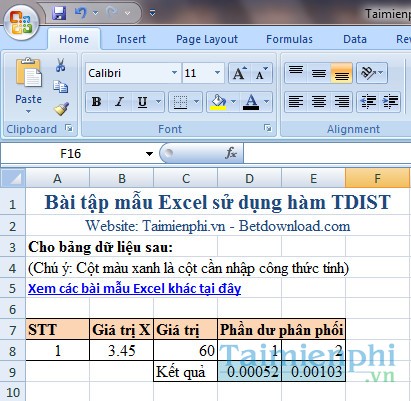Decrease font size with Shrink Font

tap(261, 73)
